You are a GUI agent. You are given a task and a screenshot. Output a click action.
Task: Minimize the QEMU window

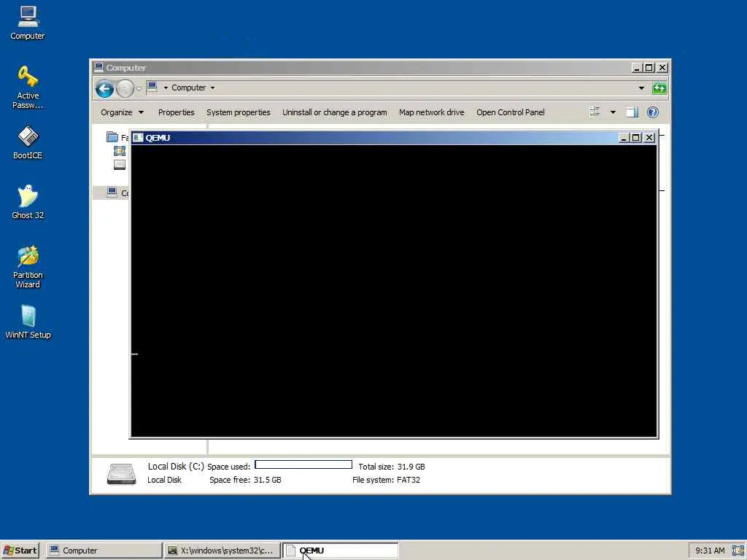[x=624, y=138]
